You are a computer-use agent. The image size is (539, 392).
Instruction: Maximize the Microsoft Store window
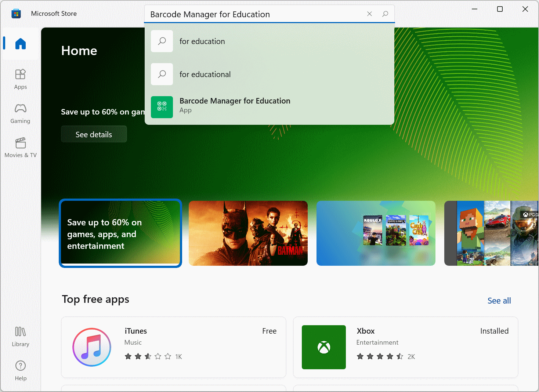(500, 9)
